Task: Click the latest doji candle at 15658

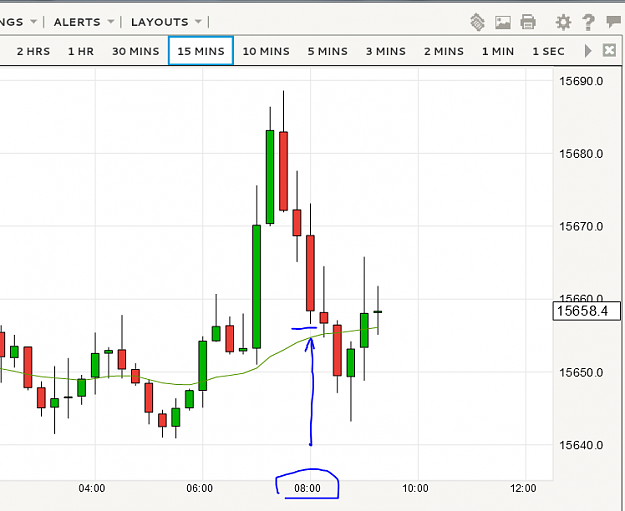Action: click(378, 312)
